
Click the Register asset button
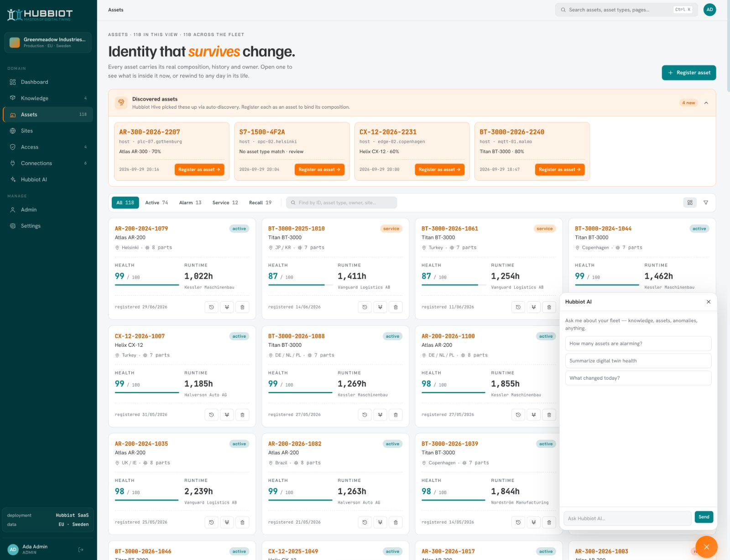click(689, 73)
